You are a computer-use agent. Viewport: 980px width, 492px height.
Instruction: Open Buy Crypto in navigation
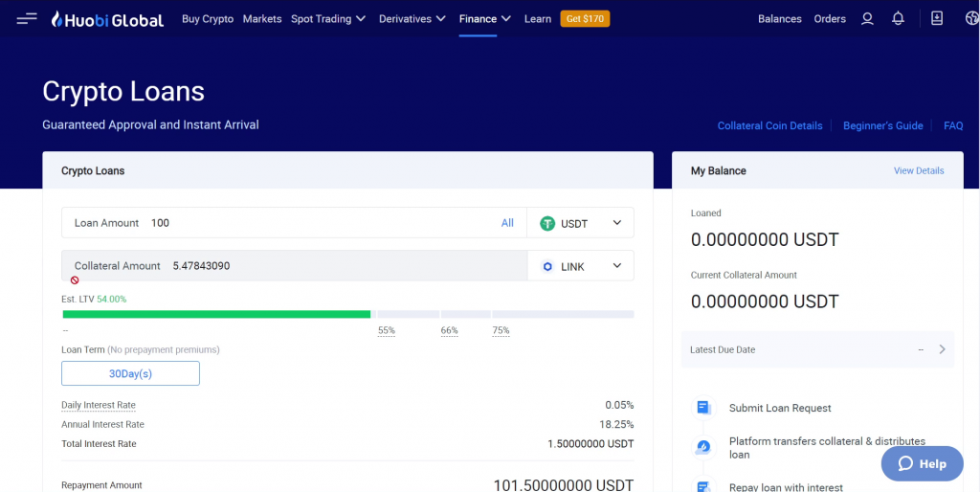208,19
